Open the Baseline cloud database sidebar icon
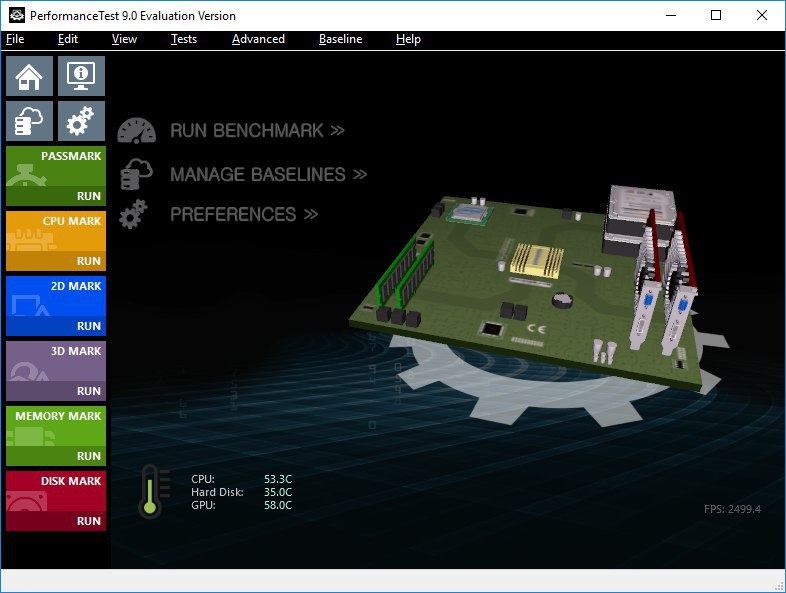Viewport: 786px width, 593px height. point(29,121)
